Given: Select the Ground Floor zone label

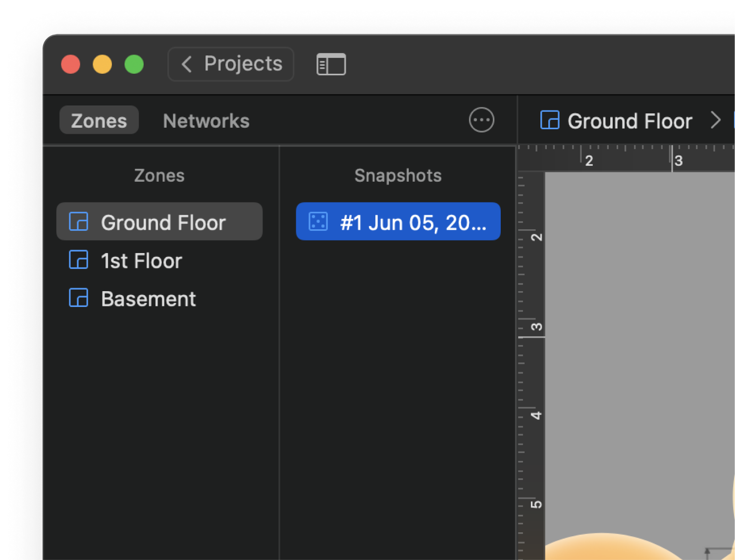Looking at the screenshot, I should [x=163, y=223].
